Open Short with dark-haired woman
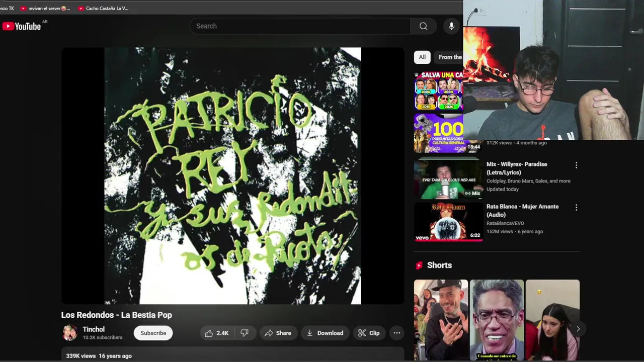Screen dimensions: 644x362 [x=552, y=320]
